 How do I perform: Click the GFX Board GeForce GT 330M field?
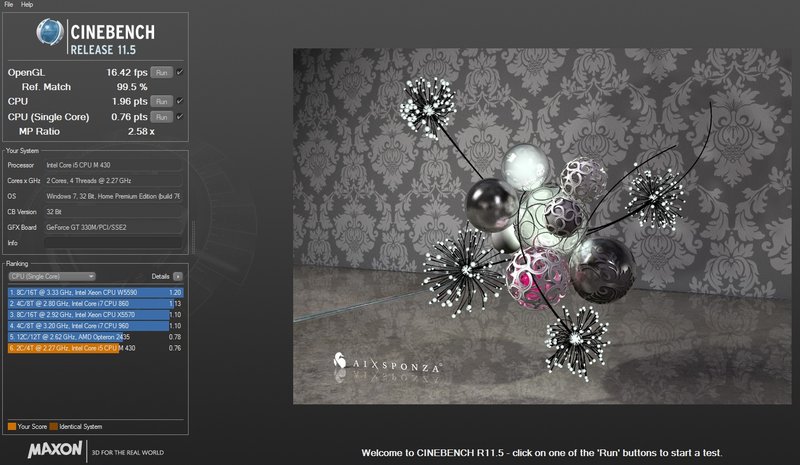pyautogui.click(x=113, y=228)
